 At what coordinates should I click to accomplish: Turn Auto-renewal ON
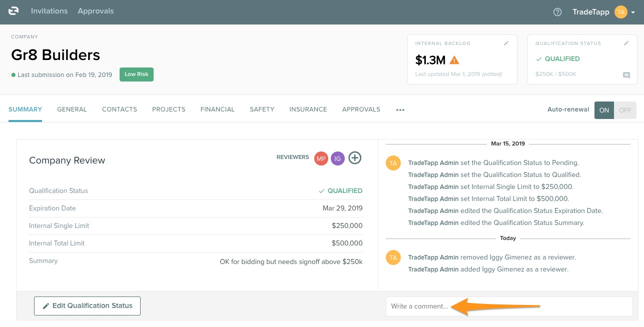(604, 110)
